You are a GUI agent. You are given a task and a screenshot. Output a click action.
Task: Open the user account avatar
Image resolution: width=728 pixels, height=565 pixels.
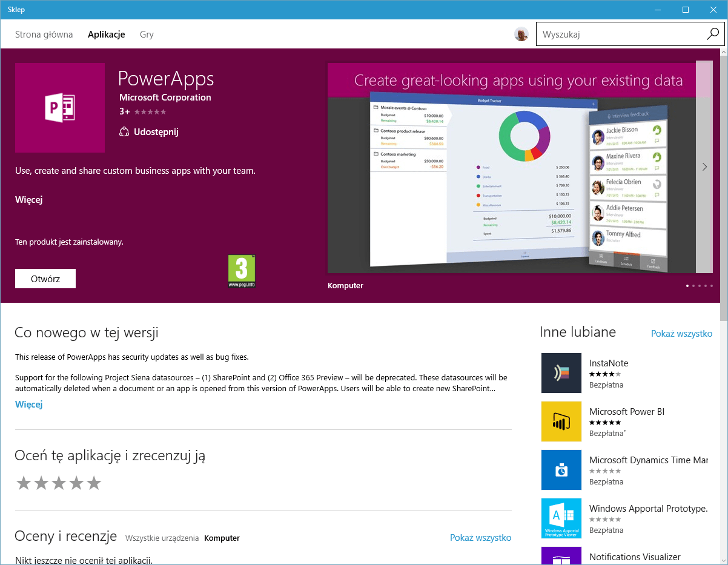(521, 35)
